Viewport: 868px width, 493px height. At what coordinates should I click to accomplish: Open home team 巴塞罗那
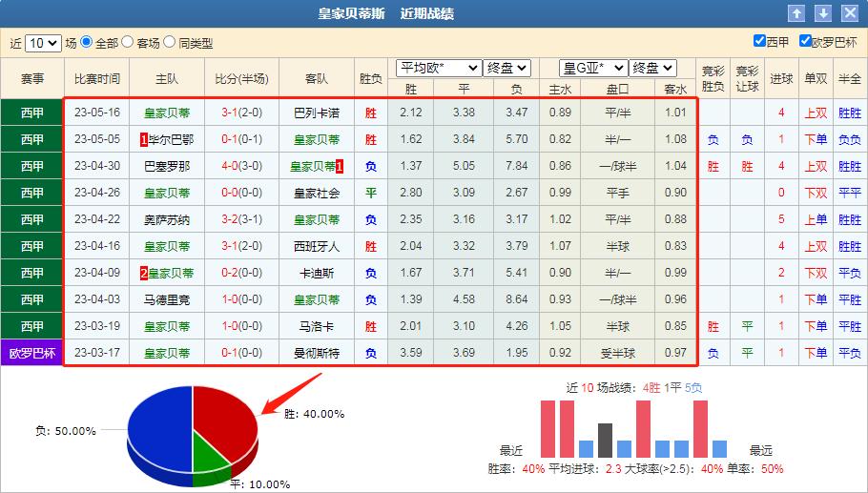point(167,166)
